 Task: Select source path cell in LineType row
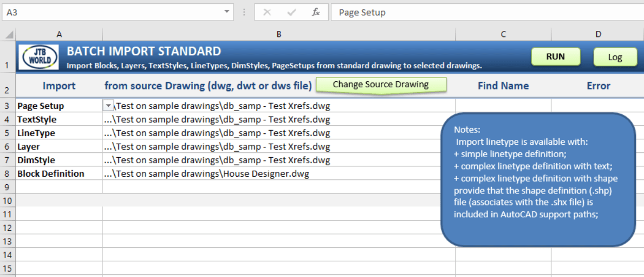click(x=279, y=133)
